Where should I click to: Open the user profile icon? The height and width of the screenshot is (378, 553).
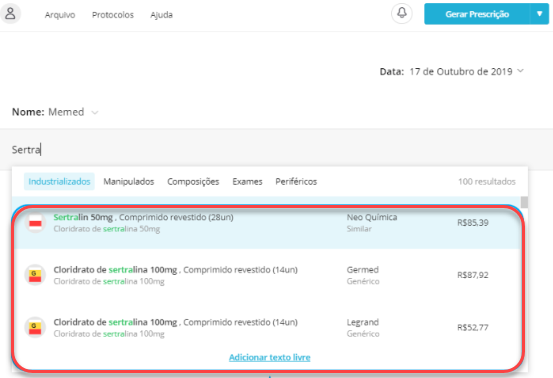click(x=11, y=14)
